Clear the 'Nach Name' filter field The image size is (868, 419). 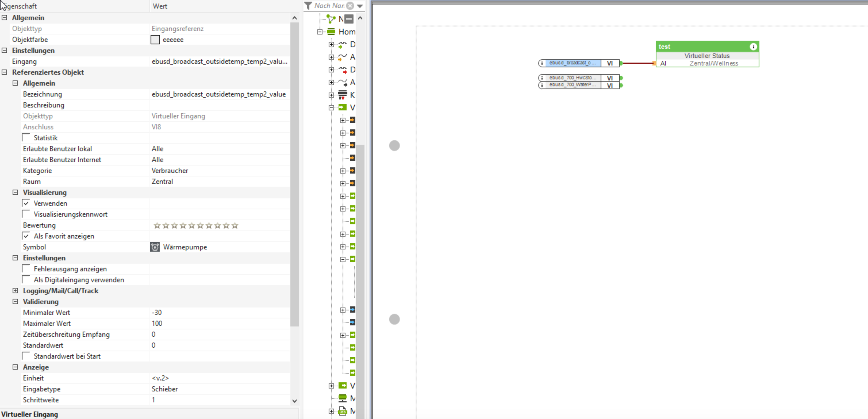[350, 6]
